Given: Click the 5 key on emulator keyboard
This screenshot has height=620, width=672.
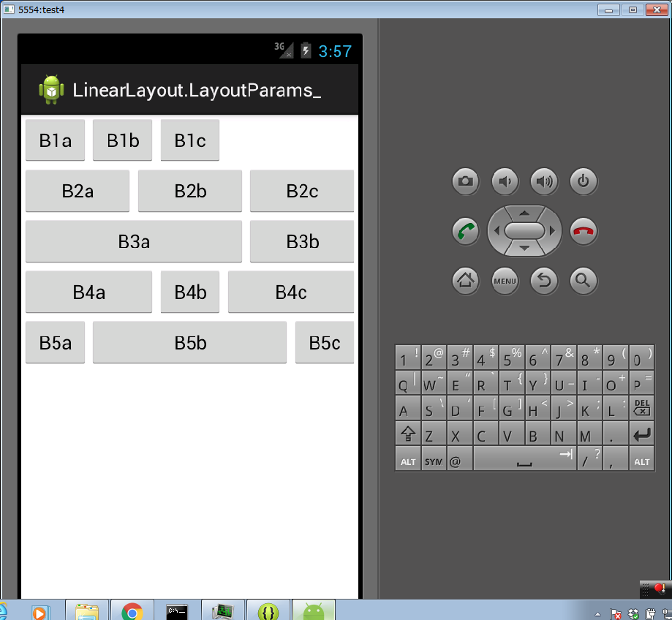Looking at the screenshot, I should 512,357.
